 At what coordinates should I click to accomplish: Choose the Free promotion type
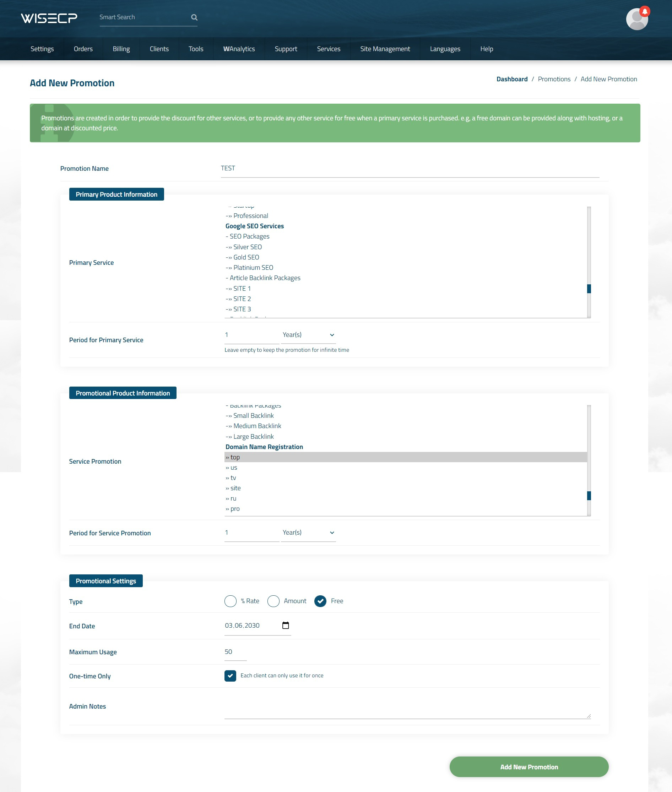pos(320,601)
